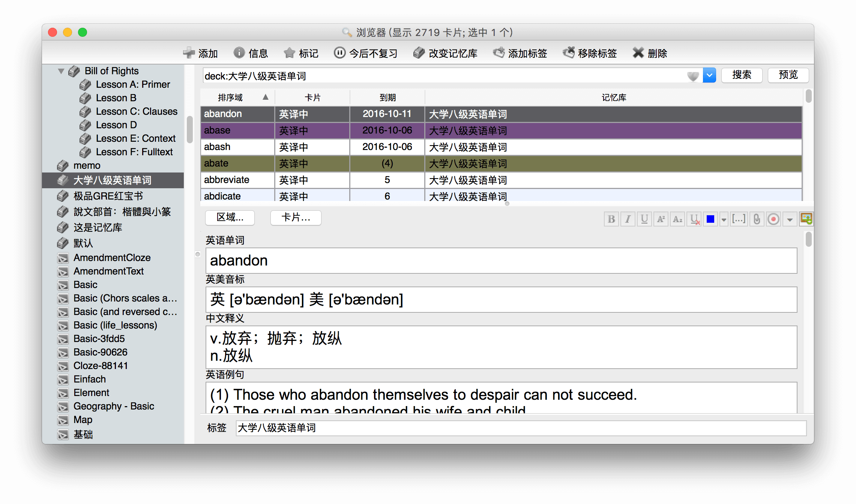Click the 区域... fields button

[230, 217]
